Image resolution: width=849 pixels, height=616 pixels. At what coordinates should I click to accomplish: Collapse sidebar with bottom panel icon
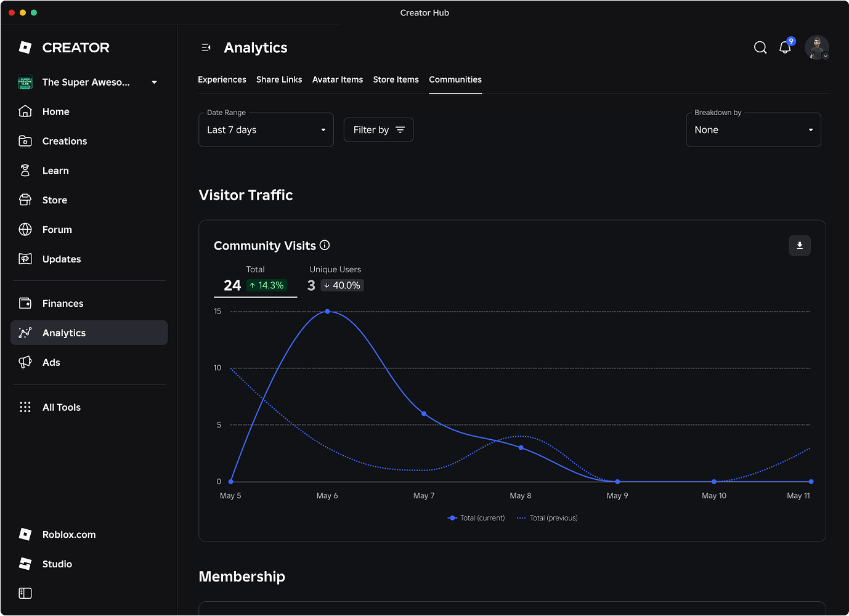pyautogui.click(x=25, y=593)
